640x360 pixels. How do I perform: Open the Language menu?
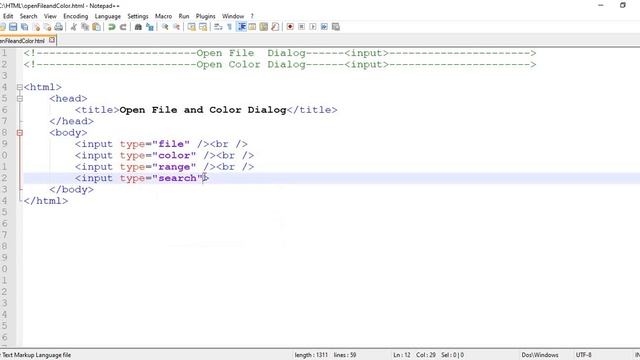(108, 16)
